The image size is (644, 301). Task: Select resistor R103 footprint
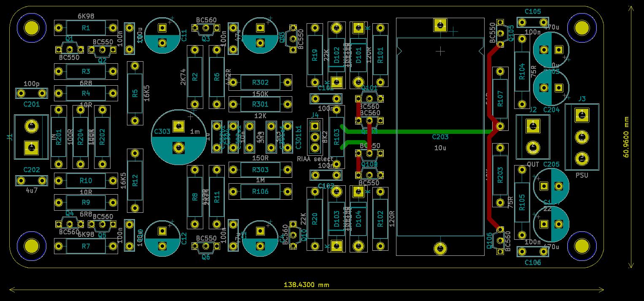[x=337, y=137]
